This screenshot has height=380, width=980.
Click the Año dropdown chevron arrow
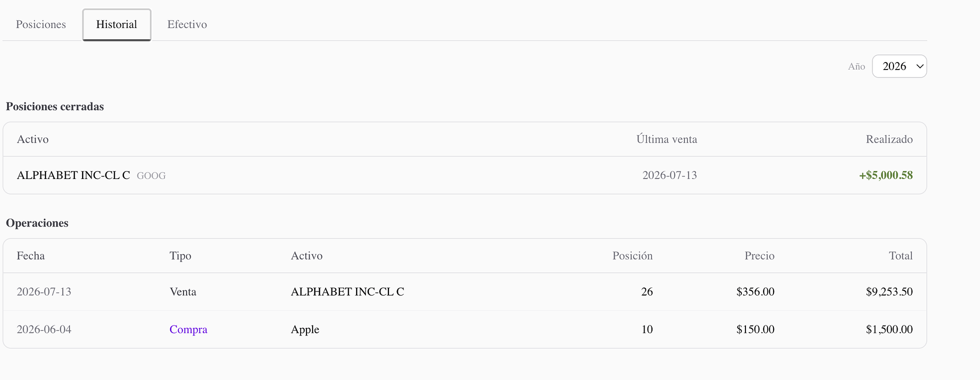point(919,66)
